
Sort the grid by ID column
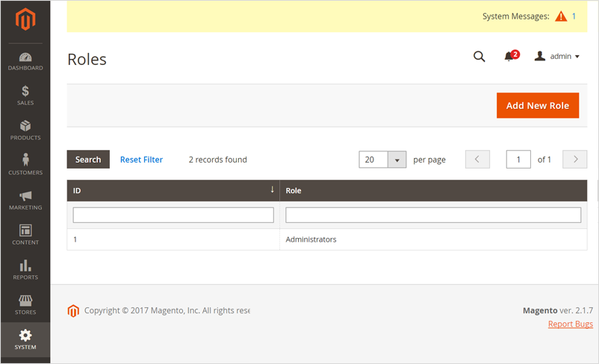click(173, 191)
